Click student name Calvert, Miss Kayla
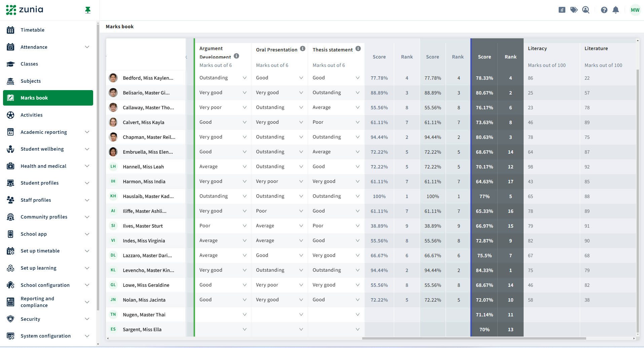Viewport: 644px width, 348px height. pos(143,122)
